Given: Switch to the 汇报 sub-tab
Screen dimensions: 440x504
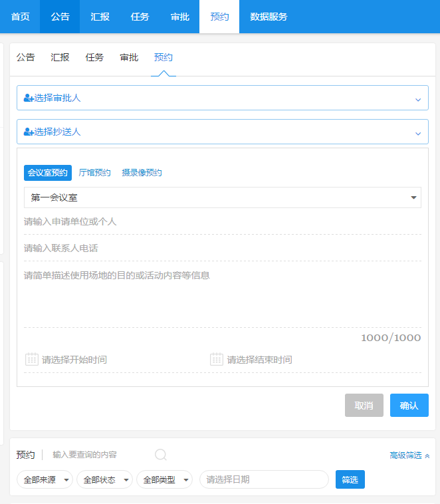Looking at the screenshot, I should [60, 57].
